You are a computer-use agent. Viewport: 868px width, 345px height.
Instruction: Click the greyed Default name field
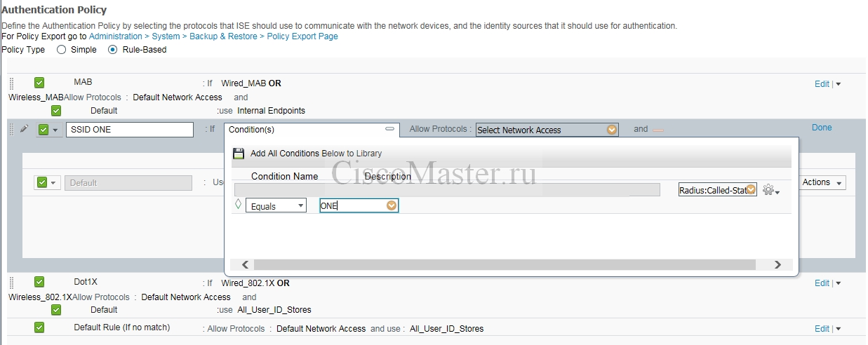click(128, 183)
